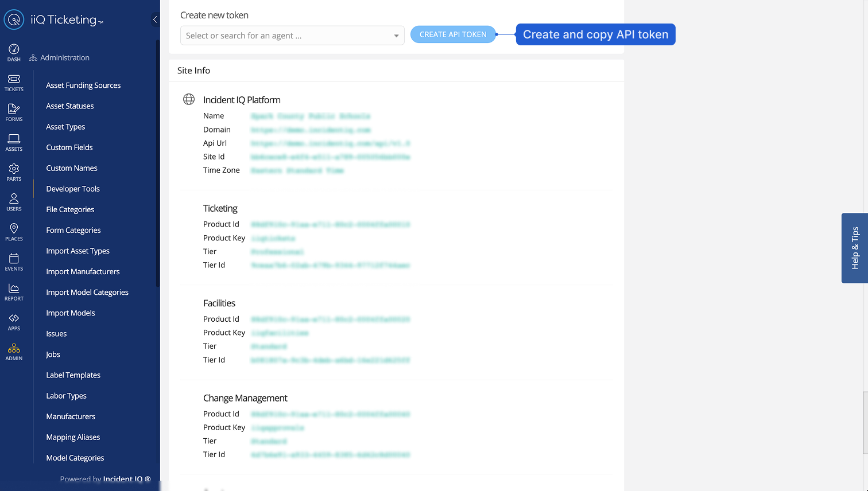Open Mapping Aliases menu item
The width and height of the screenshot is (868, 491).
pyautogui.click(x=73, y=437)
